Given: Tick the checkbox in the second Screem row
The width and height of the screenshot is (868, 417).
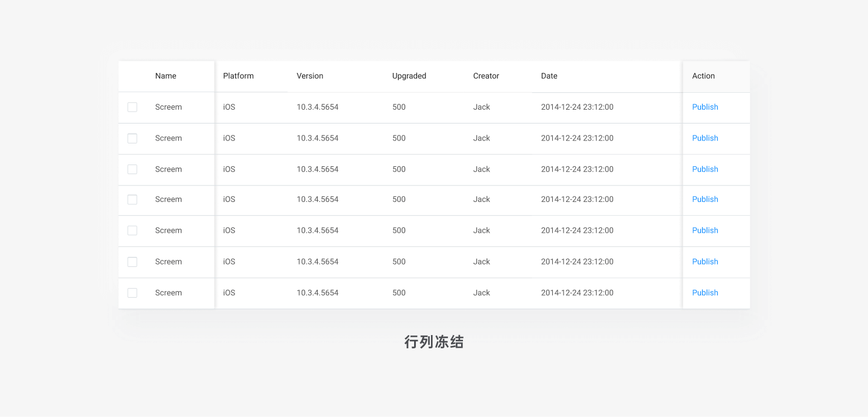Looking at the screenshot, I should [133, 139].
